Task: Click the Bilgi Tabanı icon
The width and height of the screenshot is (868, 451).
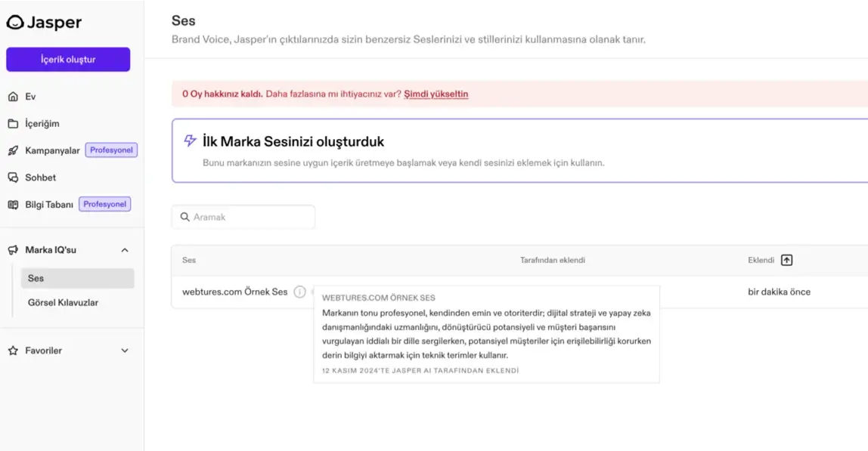Action: tap(13, 204)
